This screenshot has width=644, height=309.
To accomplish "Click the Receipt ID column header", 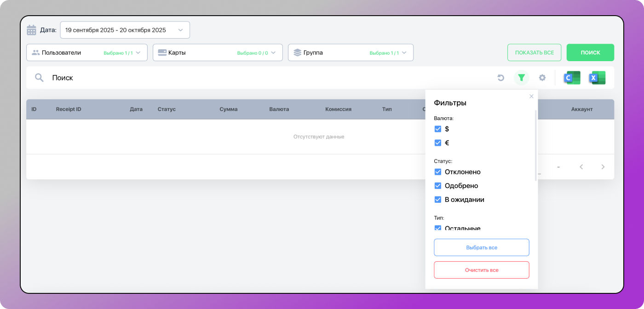I will click(x=69, y=109).
